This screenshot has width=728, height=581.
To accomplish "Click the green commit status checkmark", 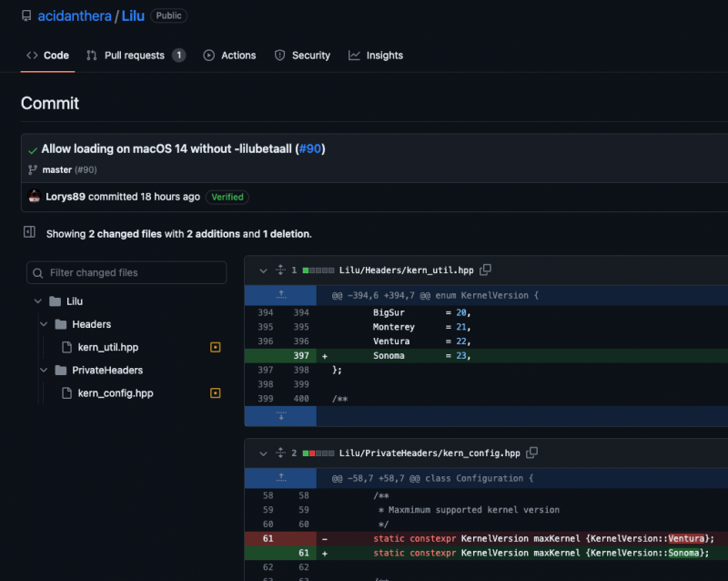I will point(33,150).
